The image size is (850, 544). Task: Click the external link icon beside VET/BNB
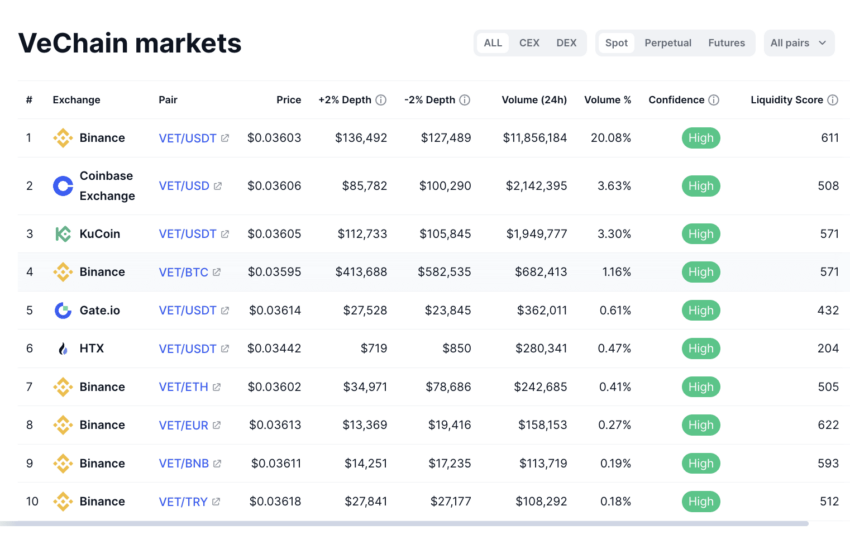(x=217, y=463)
